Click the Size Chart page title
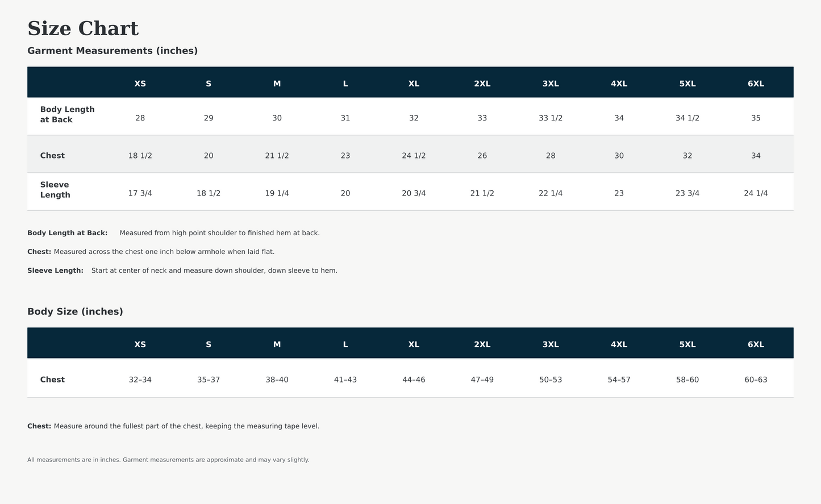 click(x=83, y=28)
